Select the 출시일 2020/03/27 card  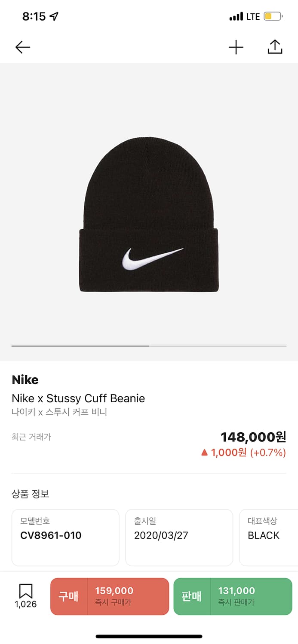point(179,538)
